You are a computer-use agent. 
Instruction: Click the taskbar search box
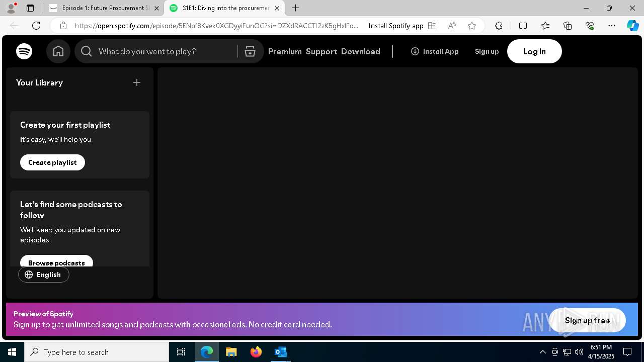97,352
